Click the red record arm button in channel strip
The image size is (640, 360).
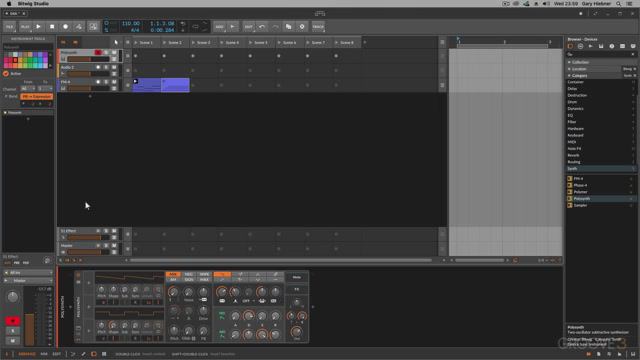point(13,321)
